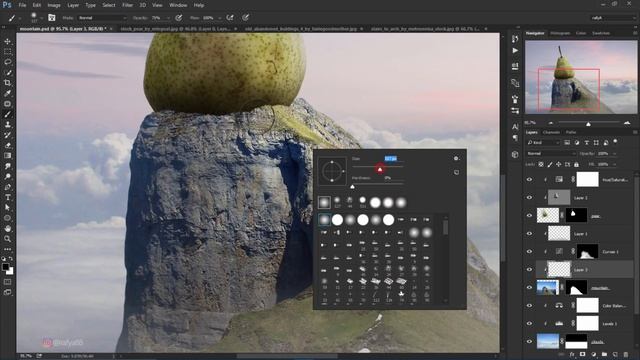Hide the mountain layer
Screen dimensions: 640x360
point(529,287)
